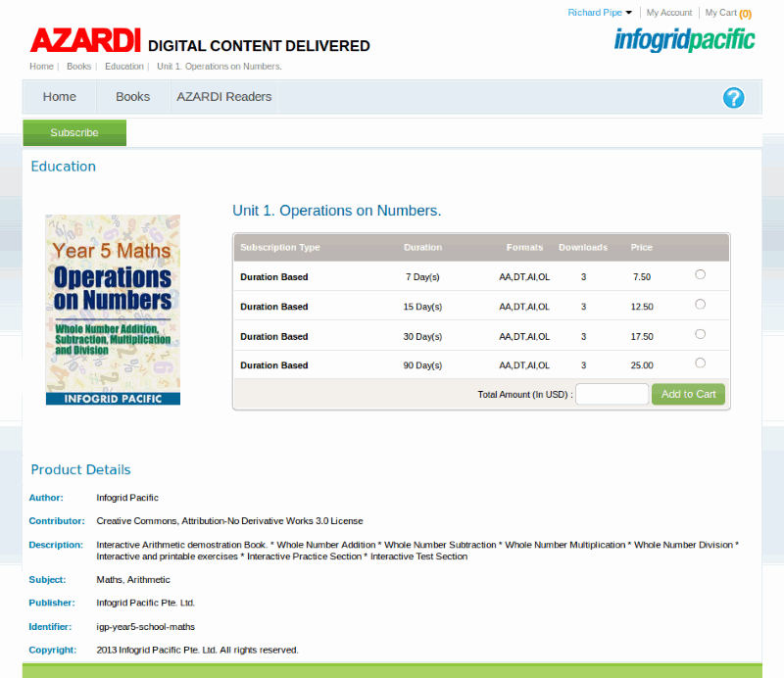
Task: Click the Author value Infogrid Pacific
Action: (x=127, y=498)
